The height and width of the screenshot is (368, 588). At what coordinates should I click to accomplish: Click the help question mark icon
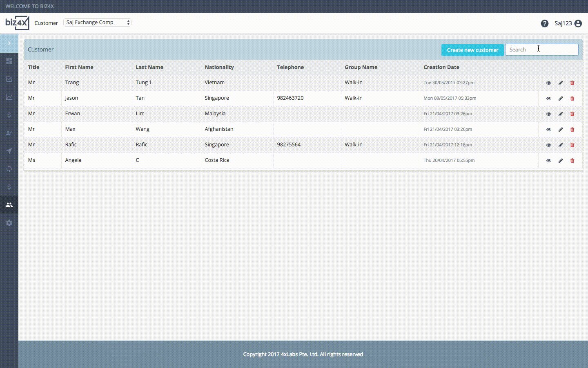coord(545,23)
